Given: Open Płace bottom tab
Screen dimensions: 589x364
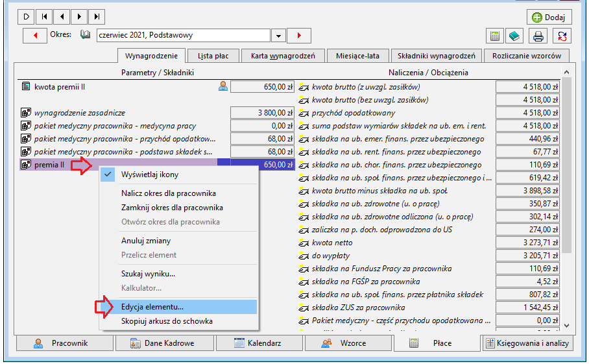Looking at the screenshot, I should (437, 343).
